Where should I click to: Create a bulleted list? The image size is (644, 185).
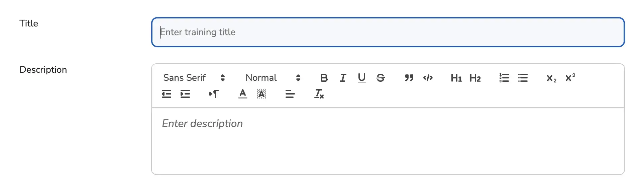[523, 78]
